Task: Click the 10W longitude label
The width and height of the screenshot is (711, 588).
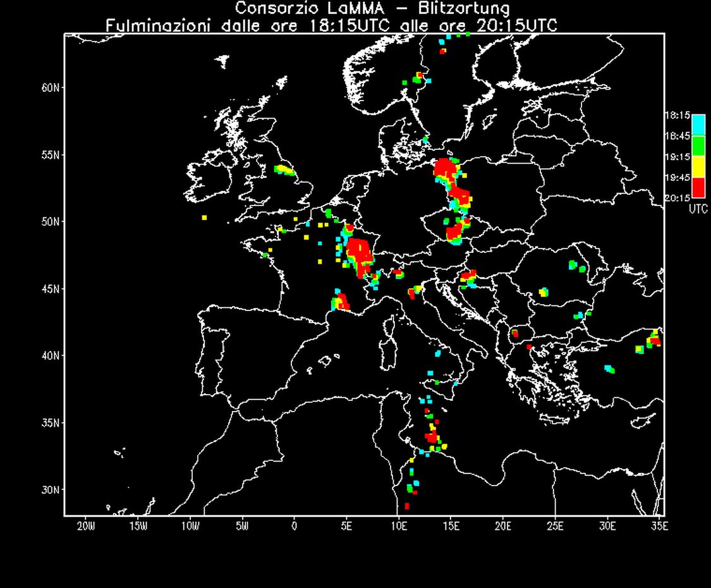Action: pos(190,526)
